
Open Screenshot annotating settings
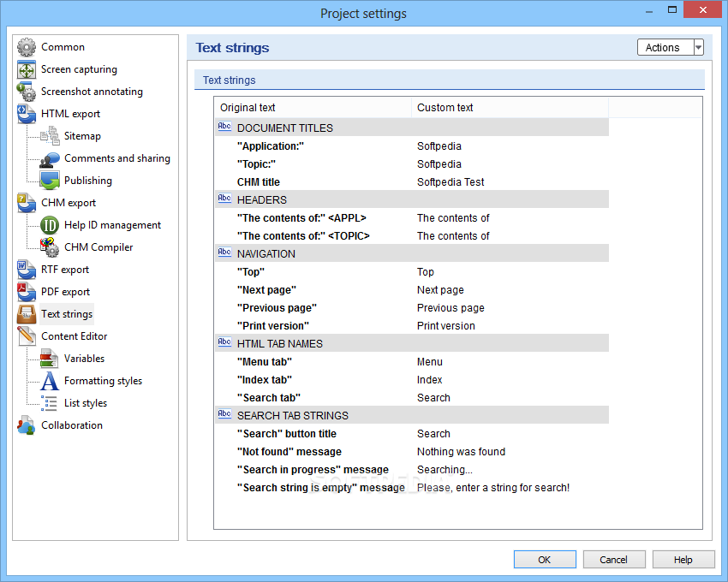[x=92, y=92]
